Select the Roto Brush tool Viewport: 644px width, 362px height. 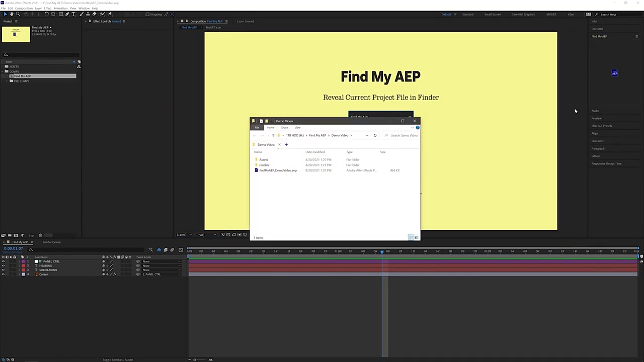[102, 14]
